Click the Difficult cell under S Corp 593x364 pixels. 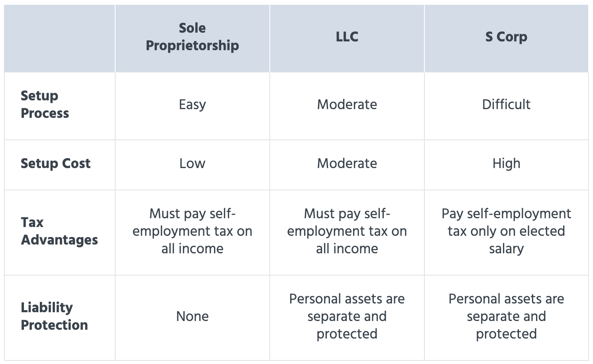coord(506,105)
